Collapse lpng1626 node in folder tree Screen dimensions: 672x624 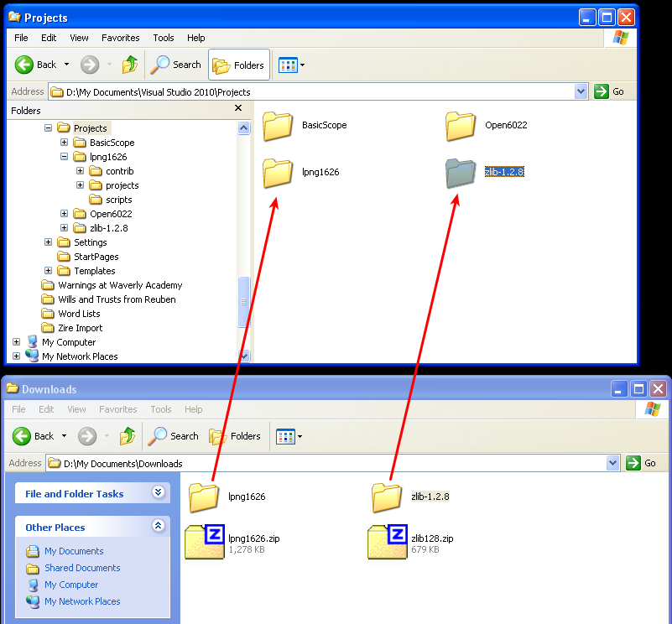click(64, 157)
